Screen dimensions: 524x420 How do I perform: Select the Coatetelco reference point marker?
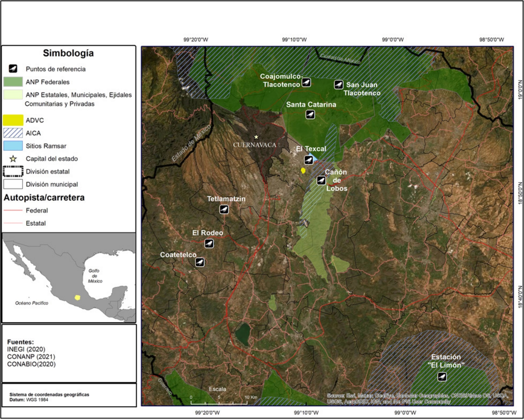click(x=200, y=262)
